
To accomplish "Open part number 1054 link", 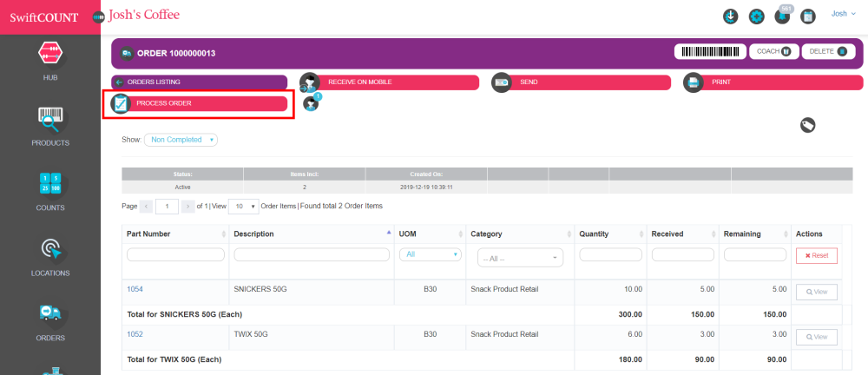I will point(135,288).
